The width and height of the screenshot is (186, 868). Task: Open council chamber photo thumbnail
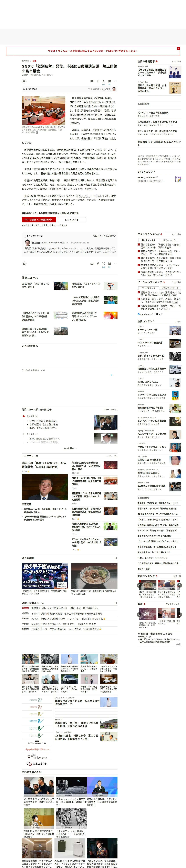(x=44, y=111)
